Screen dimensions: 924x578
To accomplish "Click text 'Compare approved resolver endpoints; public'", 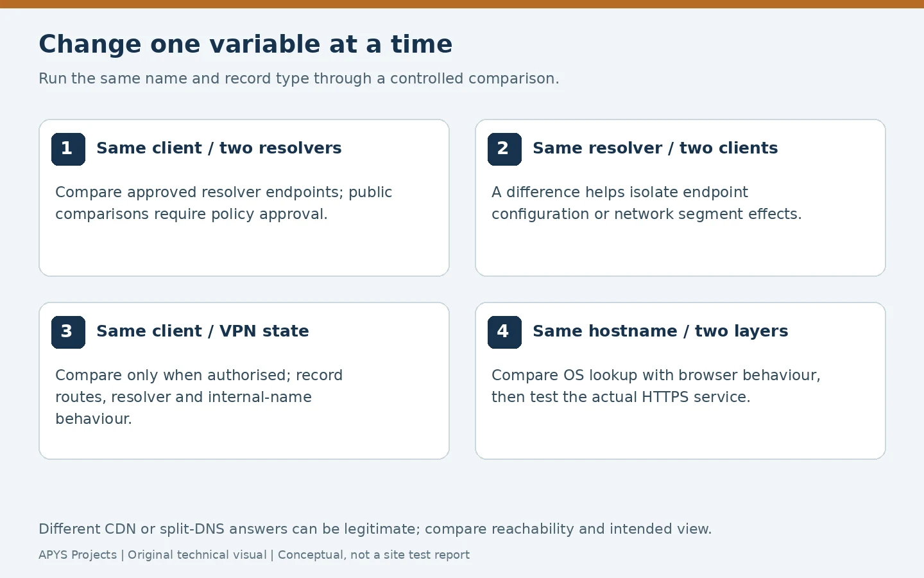I will (223, 192).
